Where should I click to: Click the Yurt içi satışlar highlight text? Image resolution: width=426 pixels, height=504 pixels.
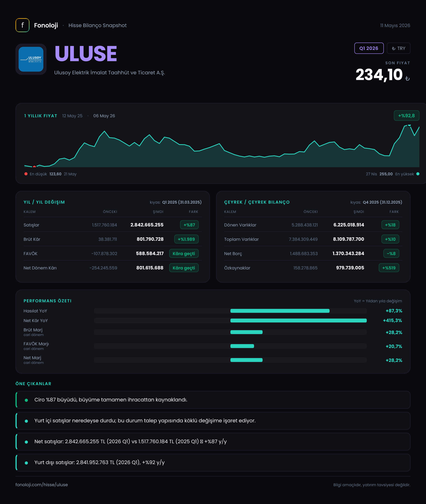145,421
